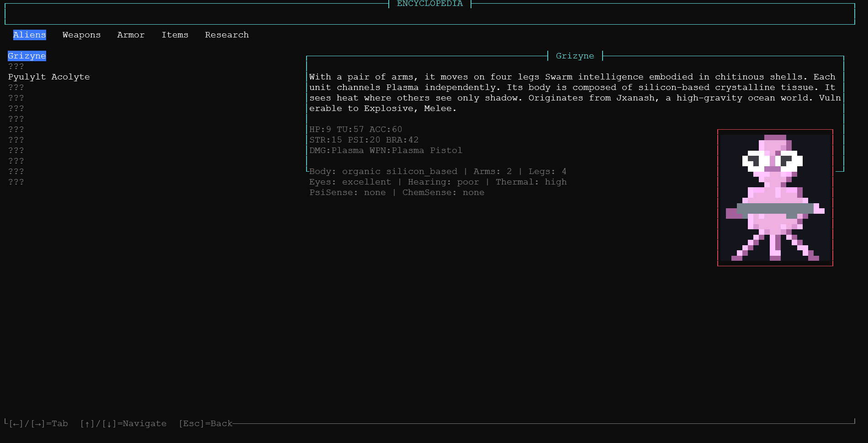Click the Grizyne alien portrait

pos(775,198)
